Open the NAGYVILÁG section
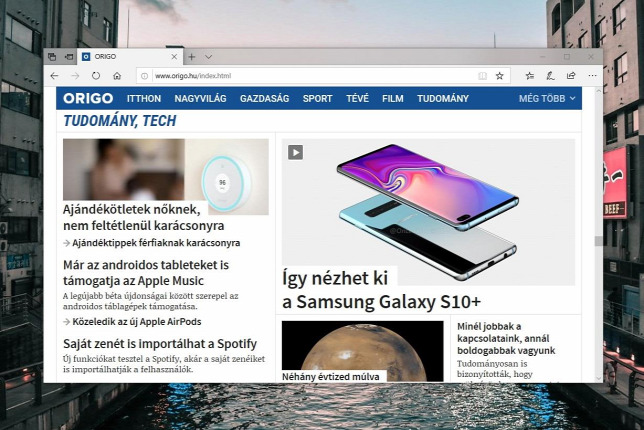Image resolution: width=644 pixels, height=430 pixels. point(200,99)
